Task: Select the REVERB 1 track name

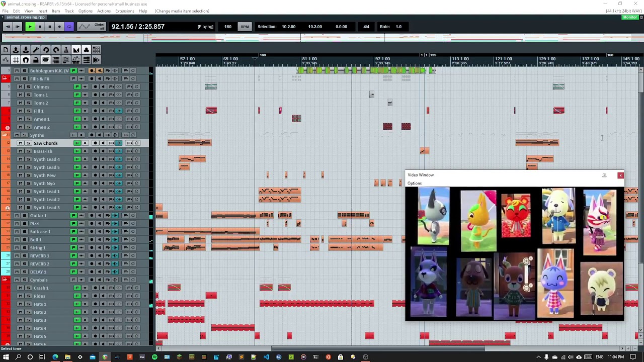Action: pyautogui.click(x=40, y=256)
